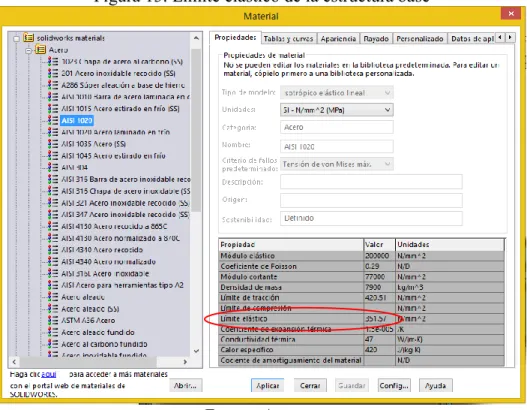Open the Apariencia tab
This screenshot has width=527, height=410.
[x=338, y=39]
